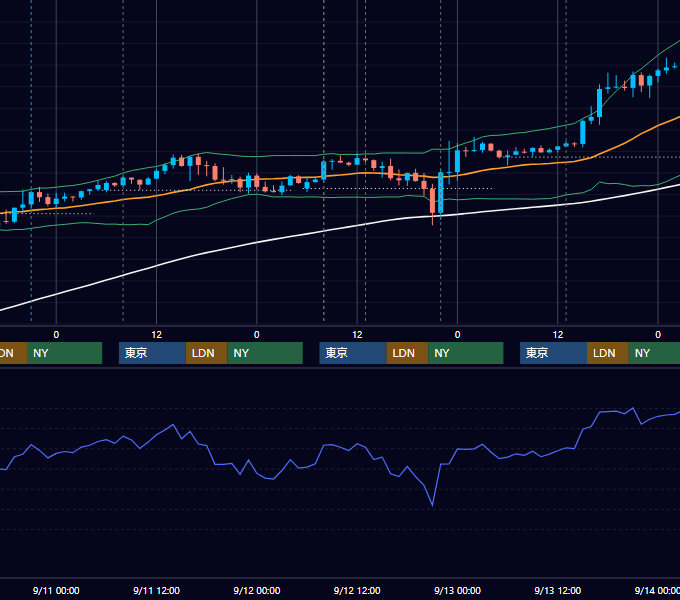
Task: Select the 9/12 東京 session block
Action: tap(353, 353)
